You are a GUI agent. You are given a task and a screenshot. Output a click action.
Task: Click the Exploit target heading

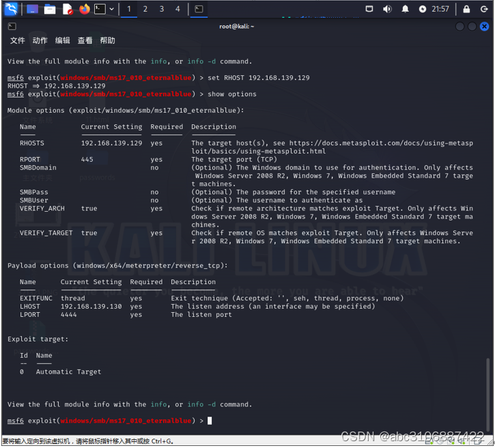click(x=38, y=339)
